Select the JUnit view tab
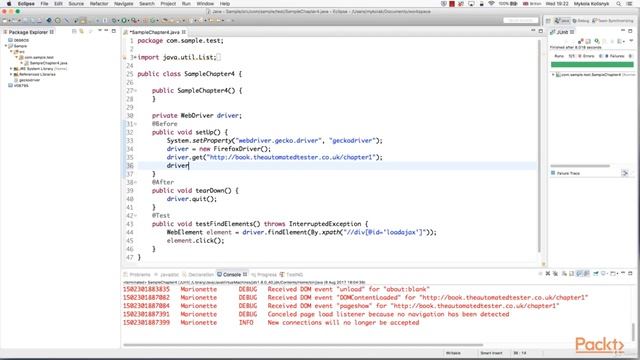The height and width of the screenshot is (360, 640). (562, 32)
